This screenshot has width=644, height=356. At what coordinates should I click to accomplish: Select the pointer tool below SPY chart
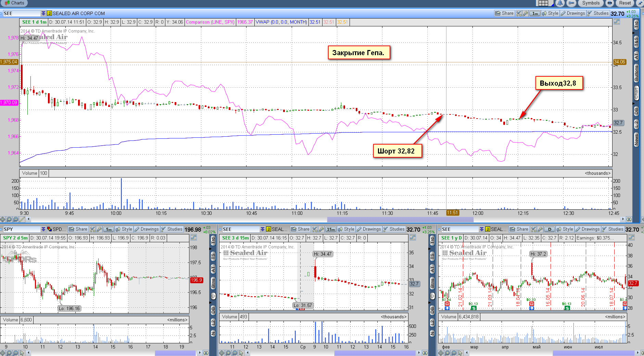pos(22,353)
